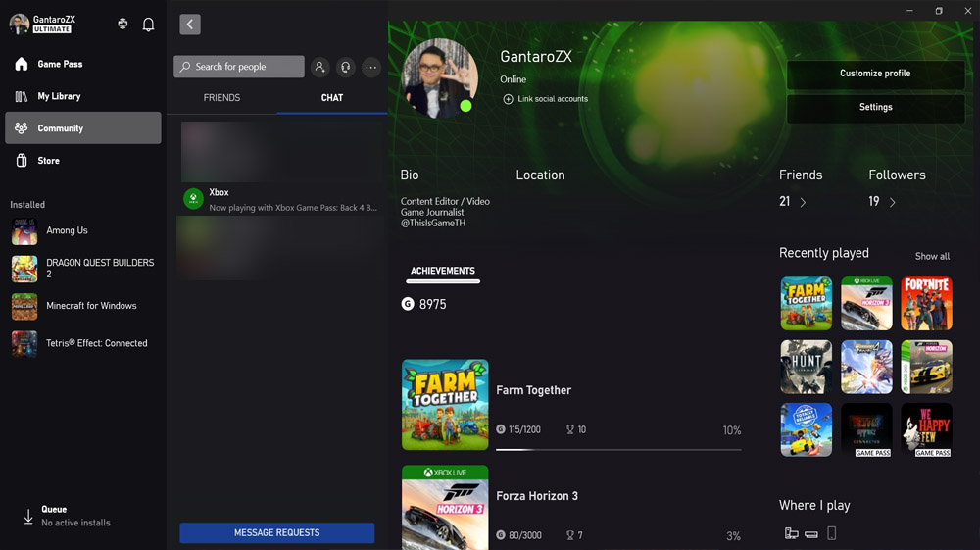Click the GantaroZX account avatar top left
The height and width of the screenshot is (550, 980).
[20, 25]
